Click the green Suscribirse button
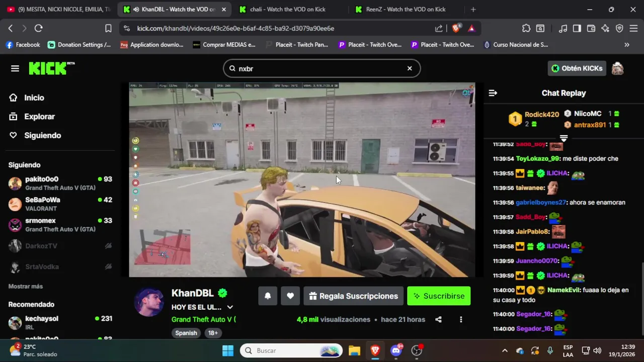This screenshot has height=362, width=644. pyautogui.click(x=439, y=296)
